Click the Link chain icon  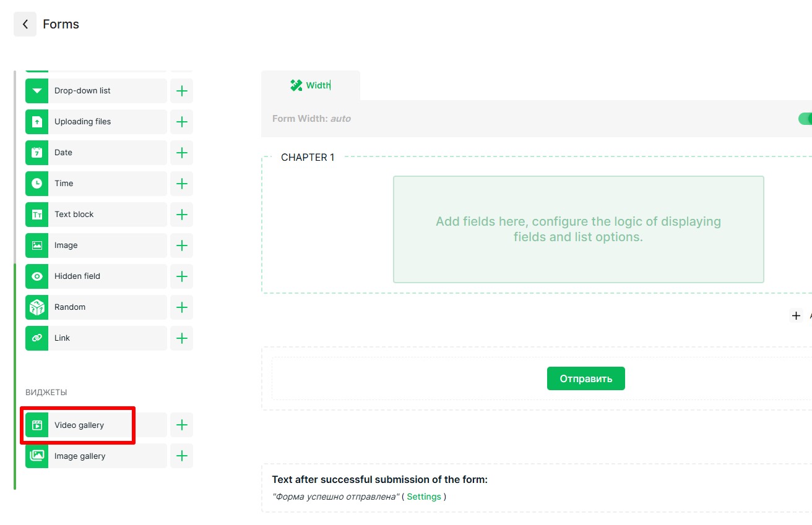37,338
